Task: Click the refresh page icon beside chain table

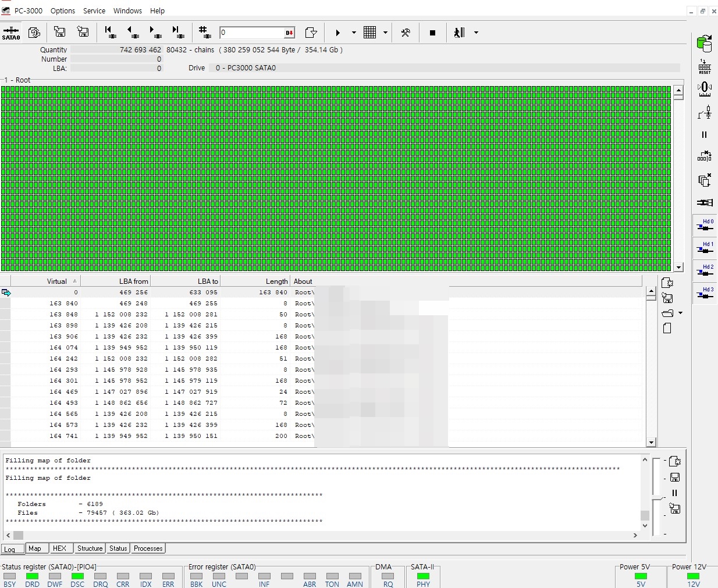Action: click(x=667, y=283)
